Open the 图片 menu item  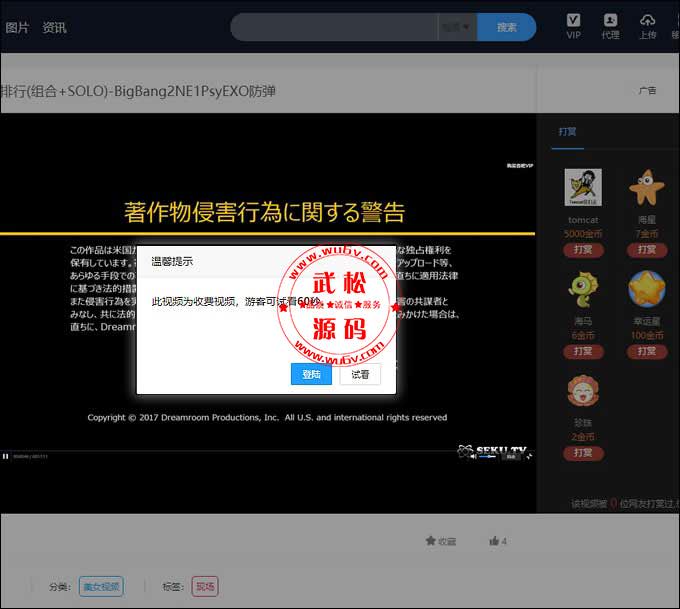click(x=17, y=28)
